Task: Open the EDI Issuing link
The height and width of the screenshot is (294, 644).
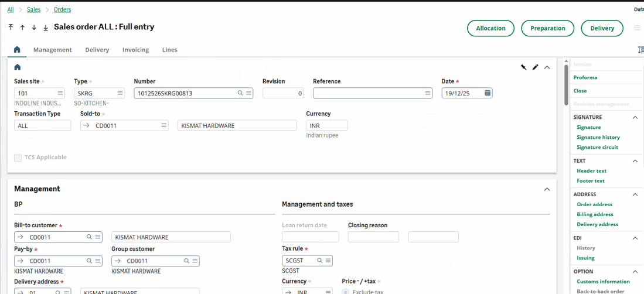Action: coord(585,258)
